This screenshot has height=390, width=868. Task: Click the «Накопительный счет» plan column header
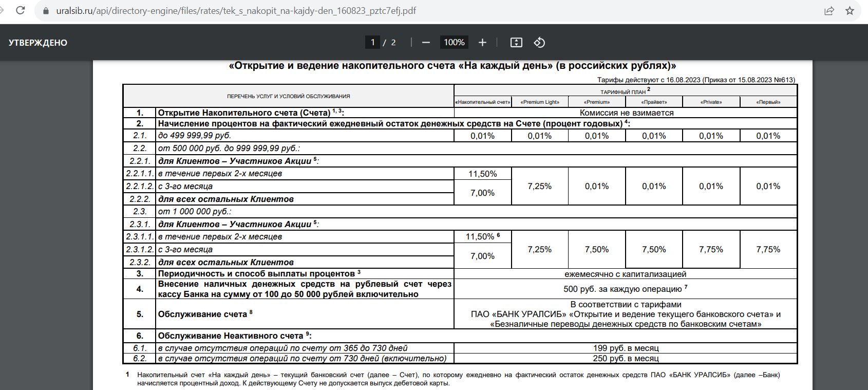click(483, 102)
